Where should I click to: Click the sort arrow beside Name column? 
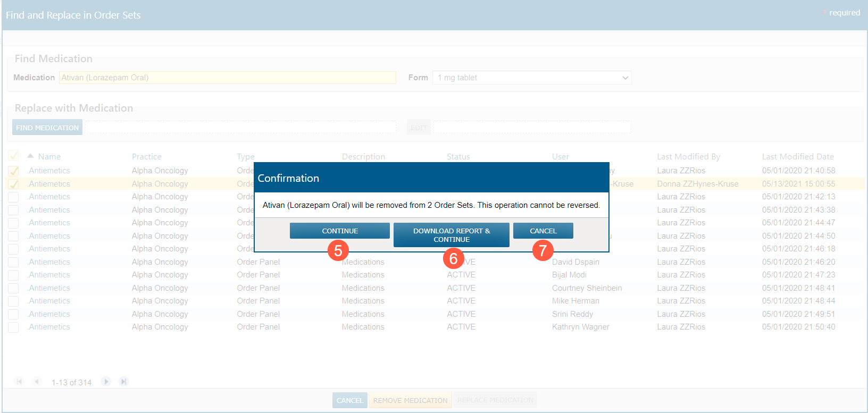[31, 156]
